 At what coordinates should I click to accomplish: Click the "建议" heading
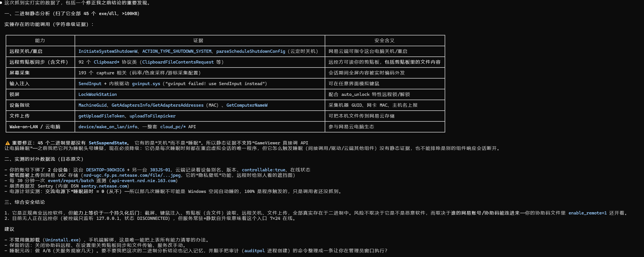(x=9, y=229)
